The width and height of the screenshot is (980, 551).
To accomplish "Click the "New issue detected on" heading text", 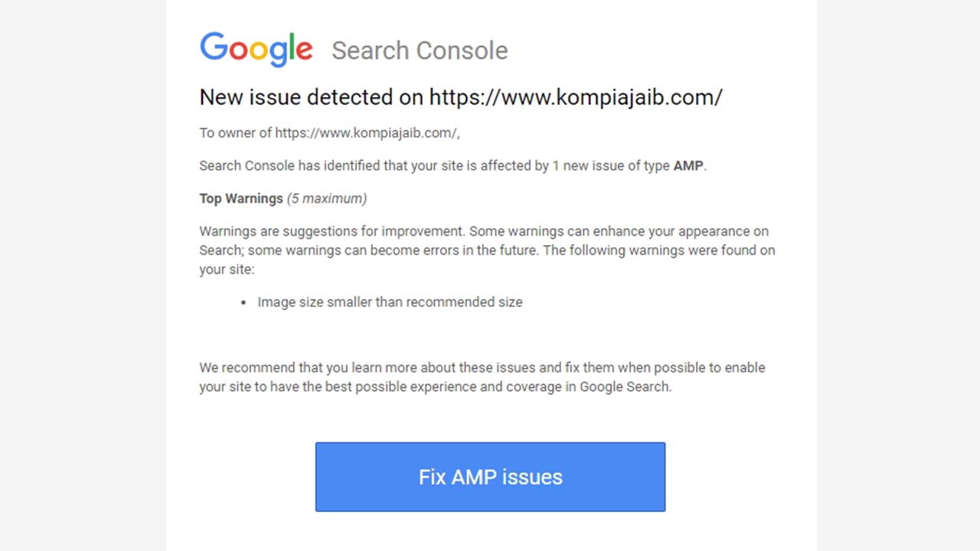I will [312, 97].
